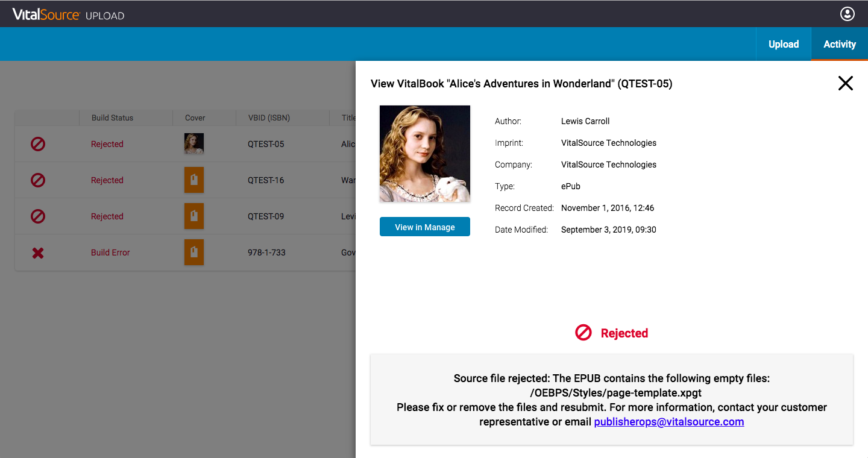Click the red Rejected label in the panel

coord(624,333)
